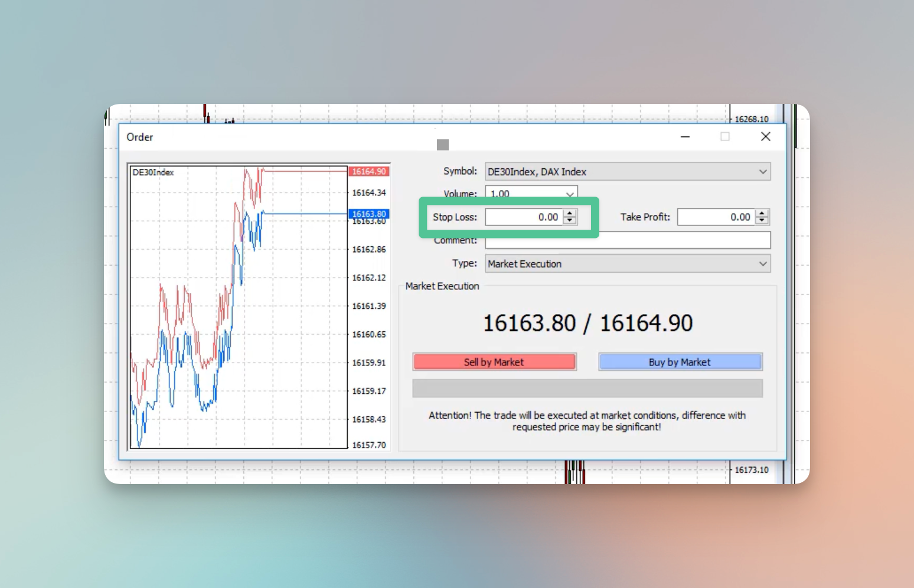This screenshot has width=914, height=588.
Task: Click inside the Take Profit value field
Action: click(x=715, y=217)
